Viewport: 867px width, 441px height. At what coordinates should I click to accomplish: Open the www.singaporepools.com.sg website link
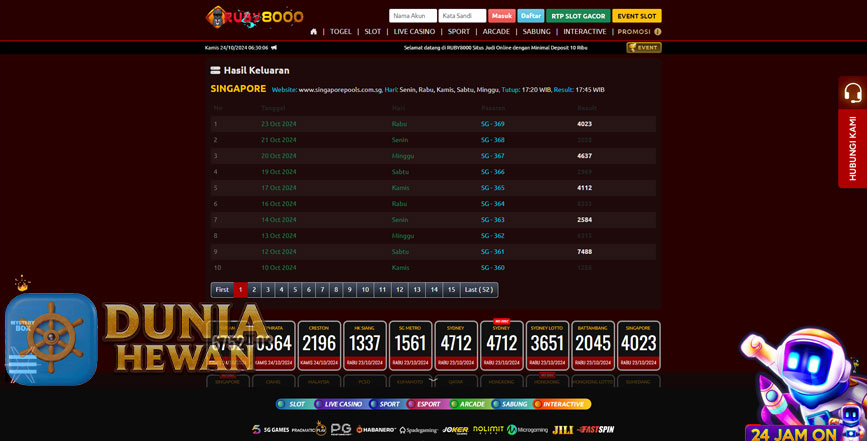[340, 90]
